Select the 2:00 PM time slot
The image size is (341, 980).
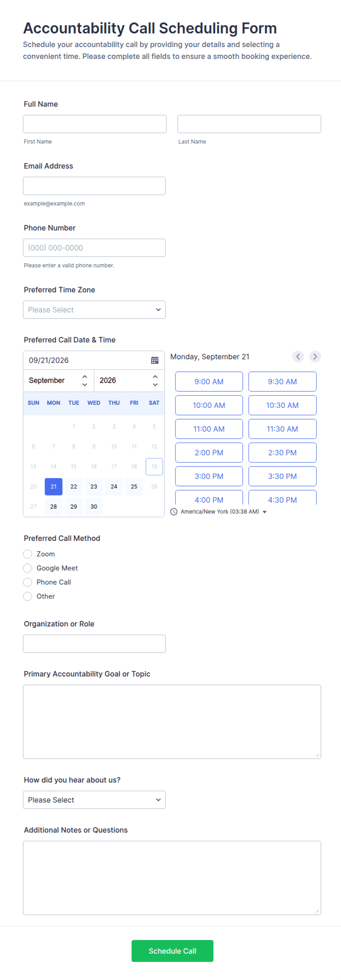pyautogui.click(x=209, y=453)
